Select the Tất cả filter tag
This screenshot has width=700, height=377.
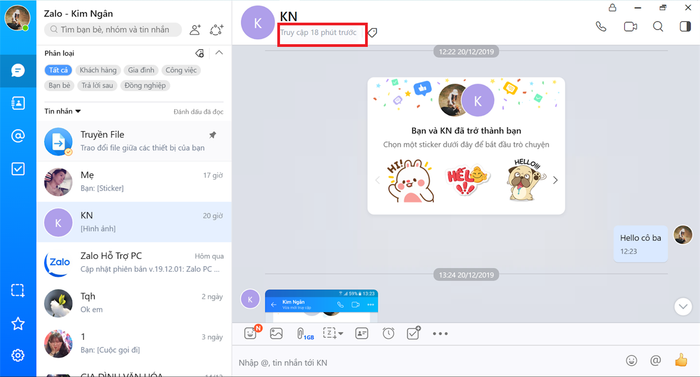(x=58, y=70)
